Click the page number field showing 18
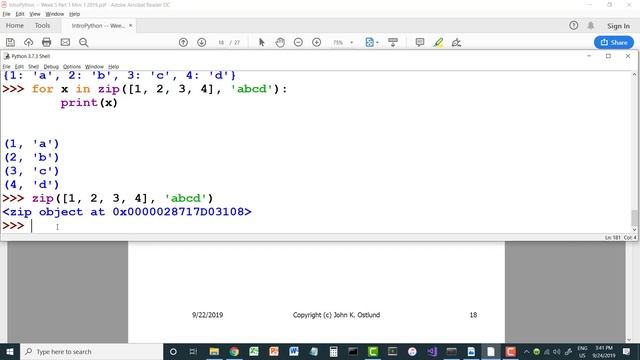 221,42
